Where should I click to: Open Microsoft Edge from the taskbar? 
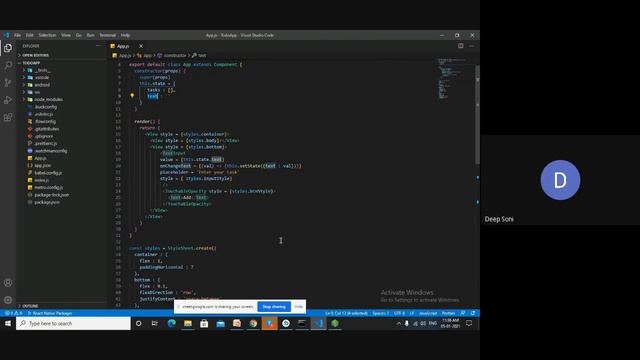(171, 323)
